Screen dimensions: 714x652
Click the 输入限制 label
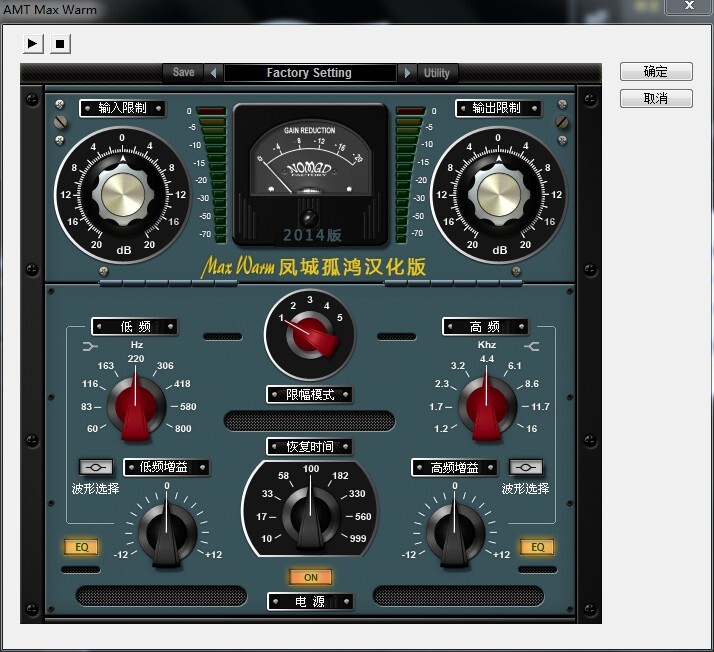click(122, 108)
